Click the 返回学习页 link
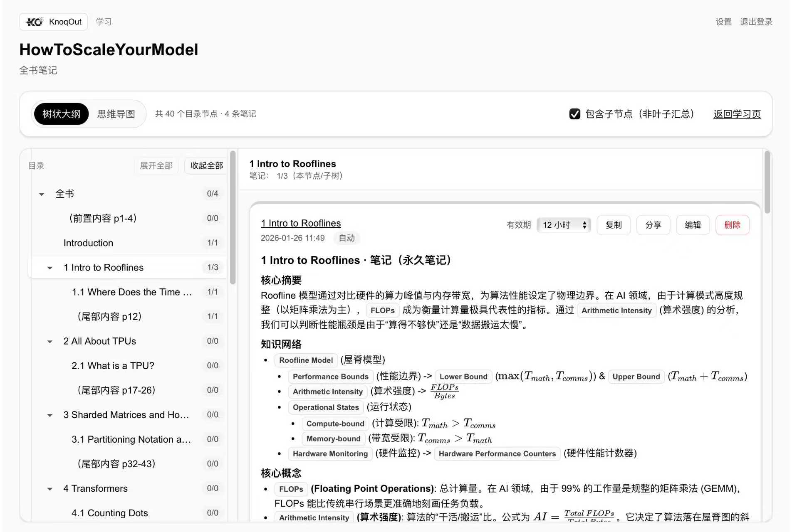The image size is (792, 532). click(x=736, y=114)
